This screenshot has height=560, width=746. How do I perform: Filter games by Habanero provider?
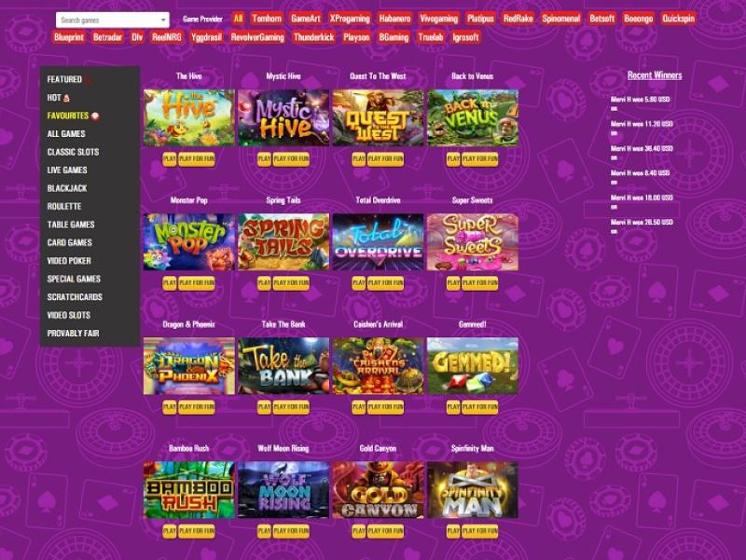tap(394, 19)
